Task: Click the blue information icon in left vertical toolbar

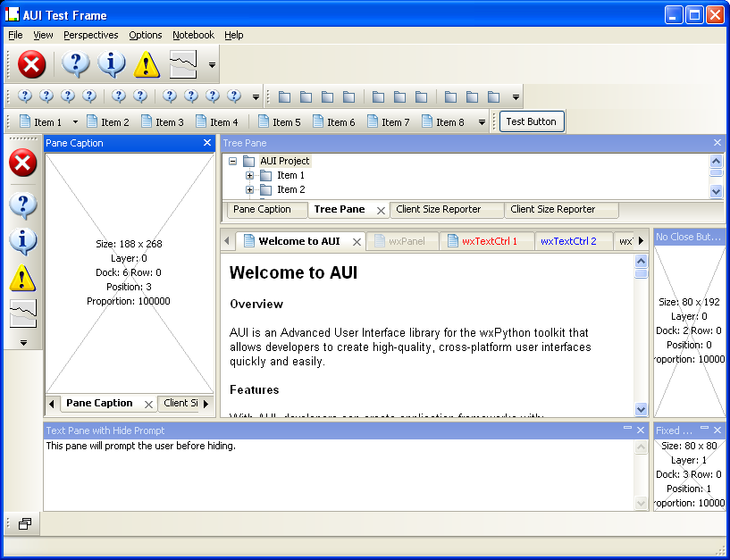Action: [22, 242]
